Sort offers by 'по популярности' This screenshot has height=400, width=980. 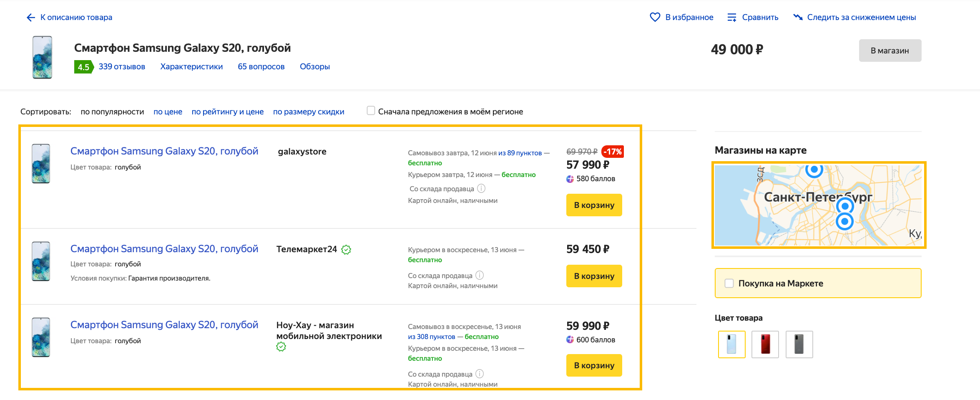pos(112,112)
